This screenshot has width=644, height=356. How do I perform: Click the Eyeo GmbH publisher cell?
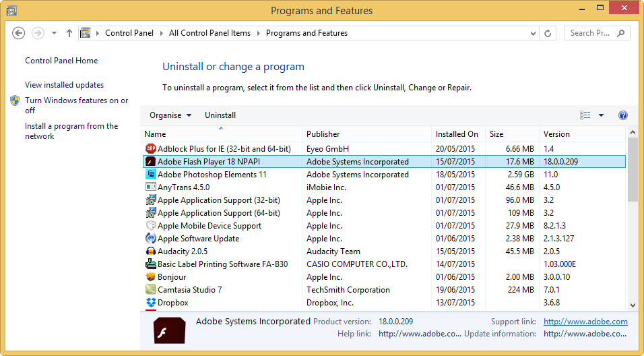point(328,149)
